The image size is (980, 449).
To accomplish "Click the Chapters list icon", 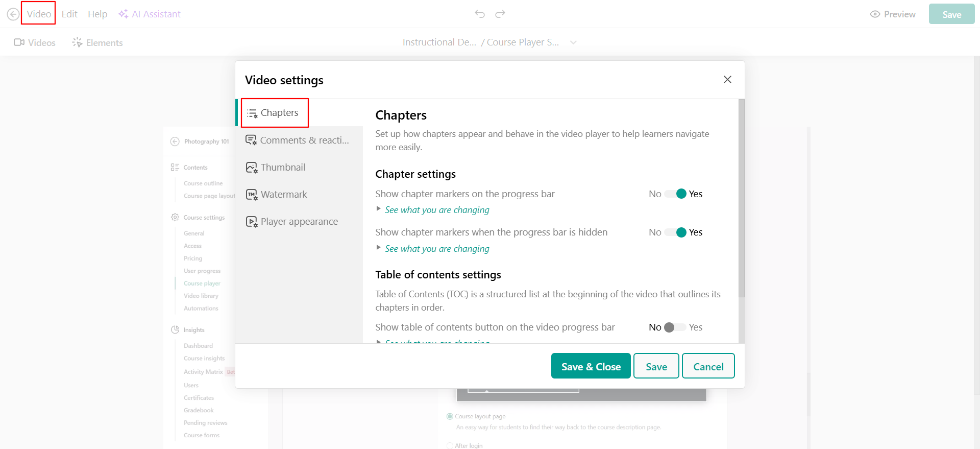I will (x=252, y=113).
